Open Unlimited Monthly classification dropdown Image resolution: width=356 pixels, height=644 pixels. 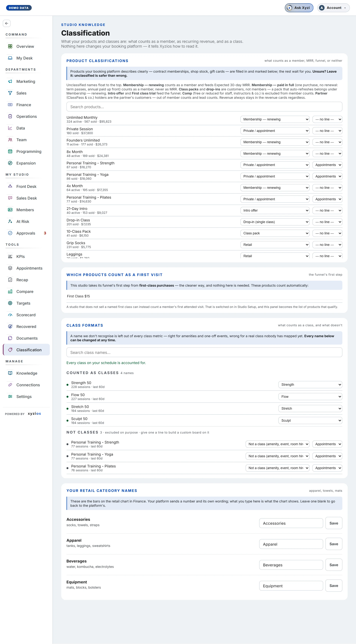pos(275,119)
